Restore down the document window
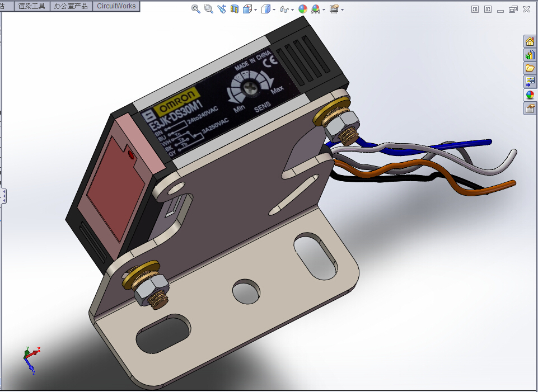The width and height of the screenshot is (538, 392). point(513,10)
